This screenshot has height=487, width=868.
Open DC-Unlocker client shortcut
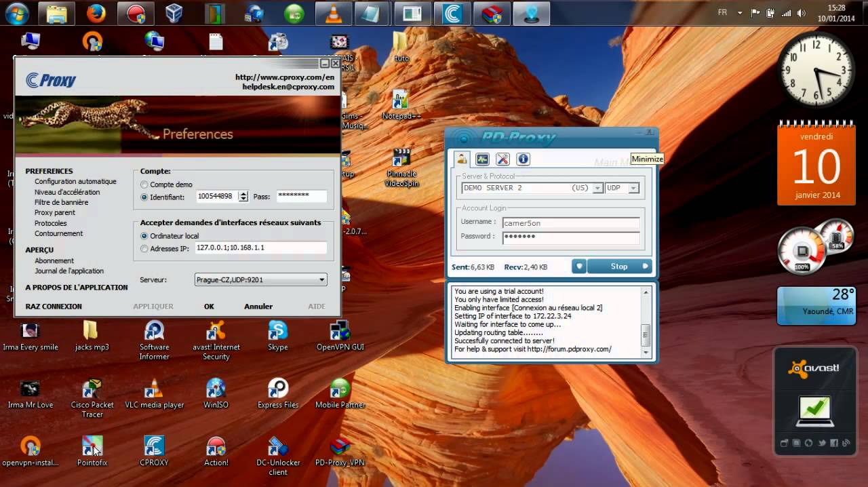click(278, 456)
